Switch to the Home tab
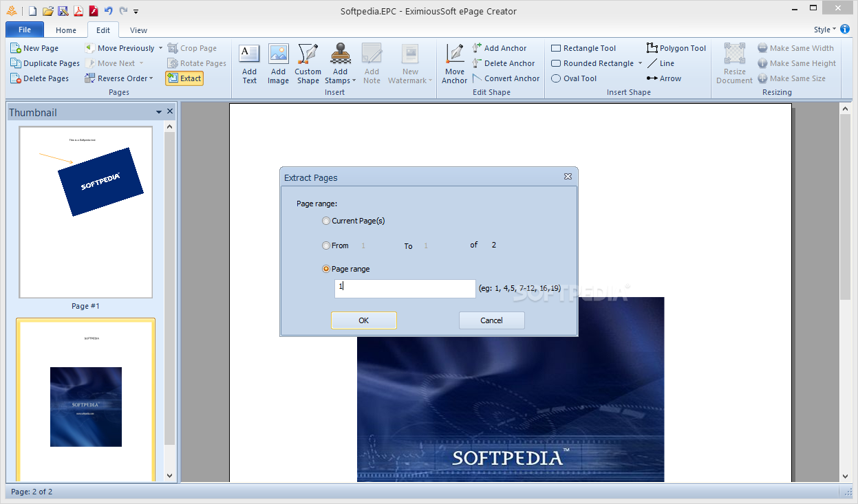This screenshot has height=504, width=858. click(x=66, y=30)
